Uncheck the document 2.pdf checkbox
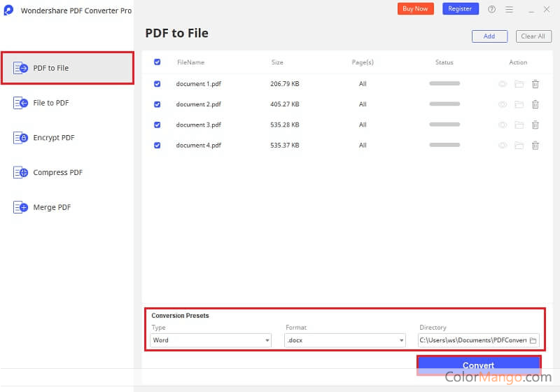 pyautogui.click(x=157, y=104)
